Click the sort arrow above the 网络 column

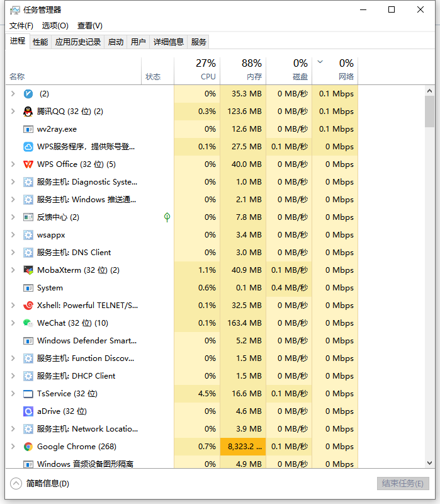pyautogui.click(x=320, y=62)
